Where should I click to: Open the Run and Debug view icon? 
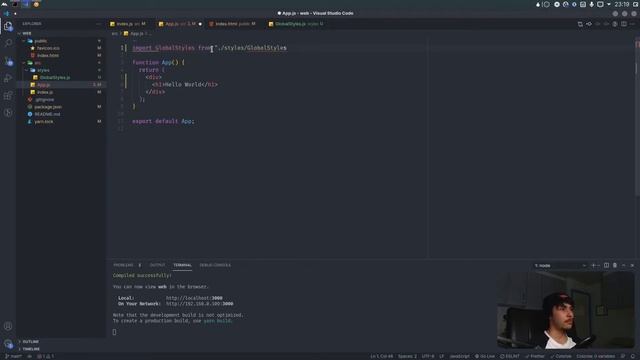click(8, 78)
